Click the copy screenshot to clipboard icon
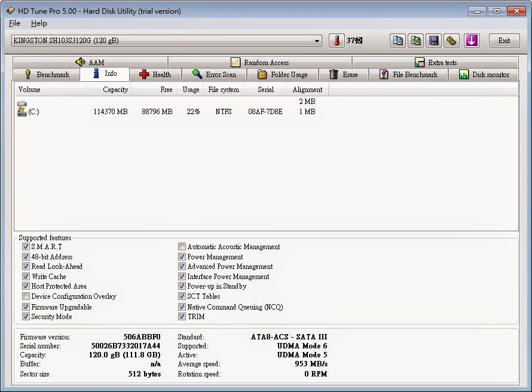Screen dimensions: 532x392 click(x=415, y=41)
